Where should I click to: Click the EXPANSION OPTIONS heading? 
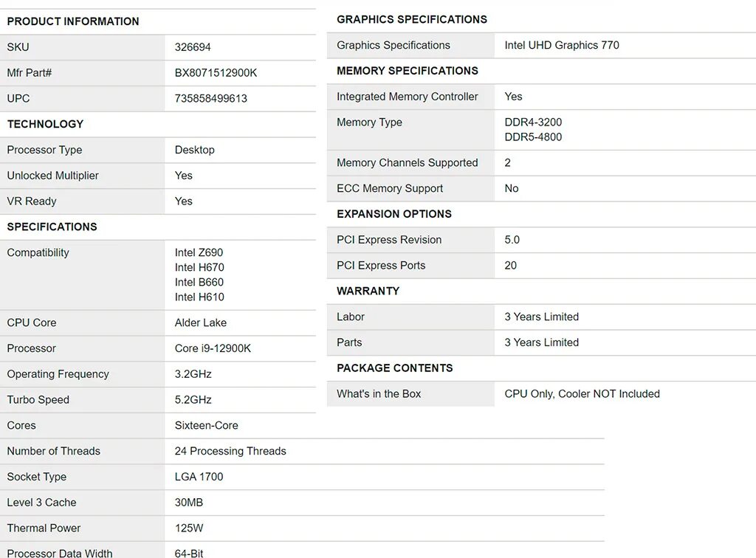point(394,214)
